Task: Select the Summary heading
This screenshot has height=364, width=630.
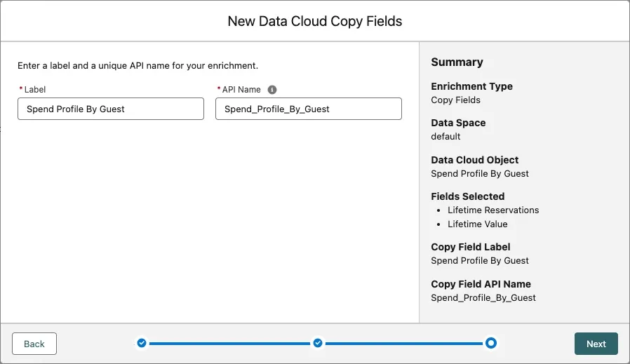Action: point(457,62)
